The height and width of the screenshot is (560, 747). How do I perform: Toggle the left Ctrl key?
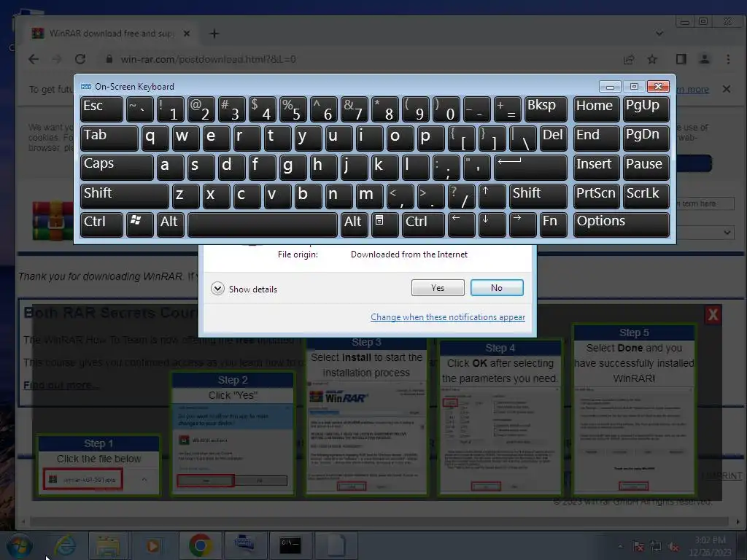coord(101,225)
